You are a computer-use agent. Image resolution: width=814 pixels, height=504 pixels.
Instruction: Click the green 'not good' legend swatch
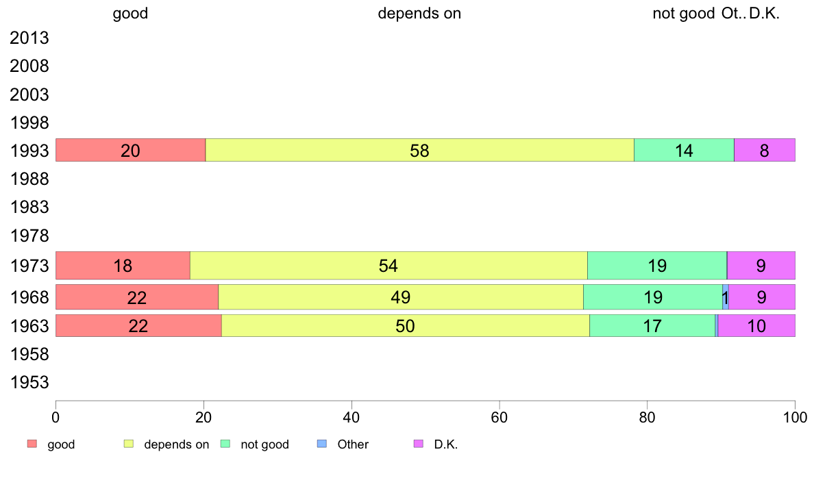click(225, 444)
